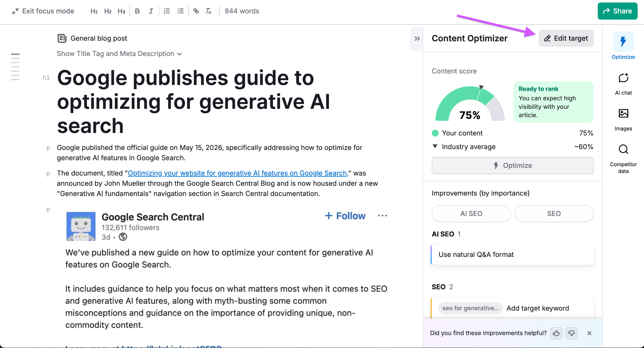Screen dimensions: 644x348
Task: Toggle italic formatting
Action: coord(151,11)
